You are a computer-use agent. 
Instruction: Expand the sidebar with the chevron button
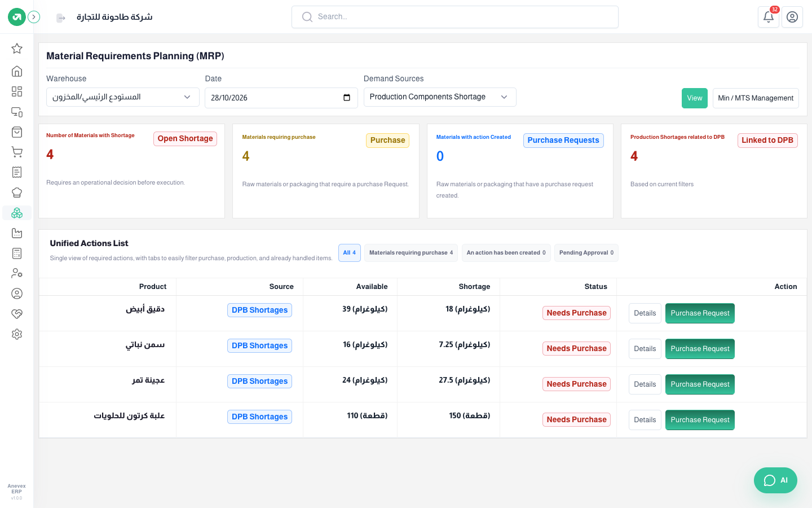[x=34, y=17]
